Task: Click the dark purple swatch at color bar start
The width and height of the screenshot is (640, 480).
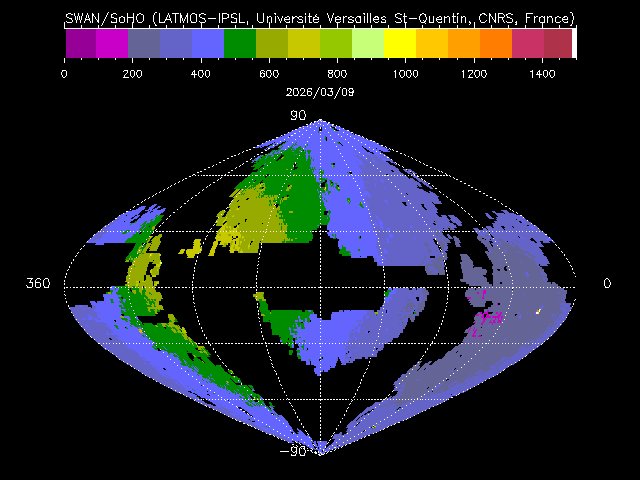Action: point(80,43)
